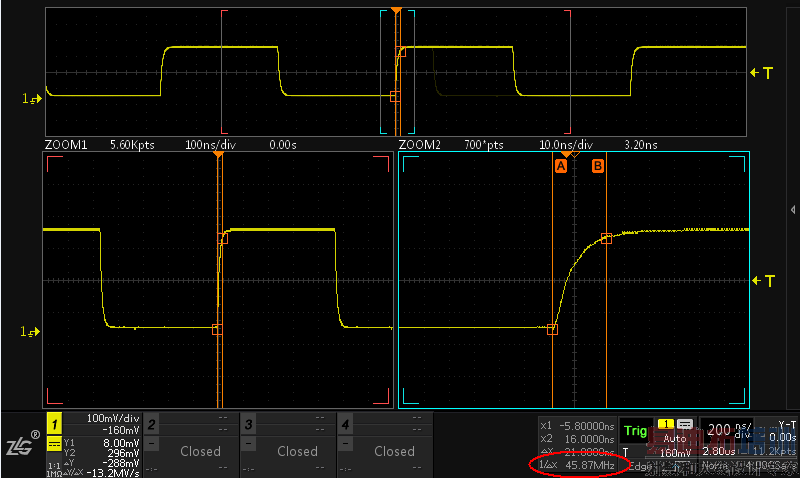Click the hollow marker next to ZOOM2 trigger triangle

tap(576, 155)
